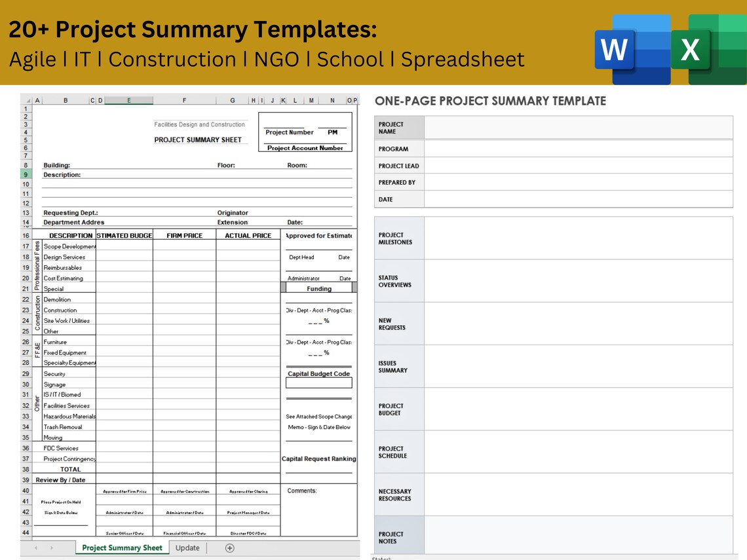Select the TOTAL row cell
747x560 pixels.
coord(71,469)
